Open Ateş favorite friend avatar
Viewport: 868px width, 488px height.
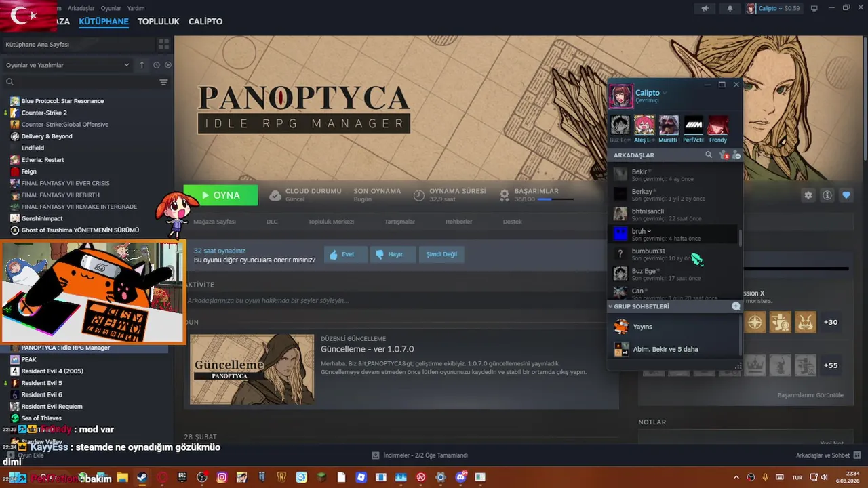(644, 125)
